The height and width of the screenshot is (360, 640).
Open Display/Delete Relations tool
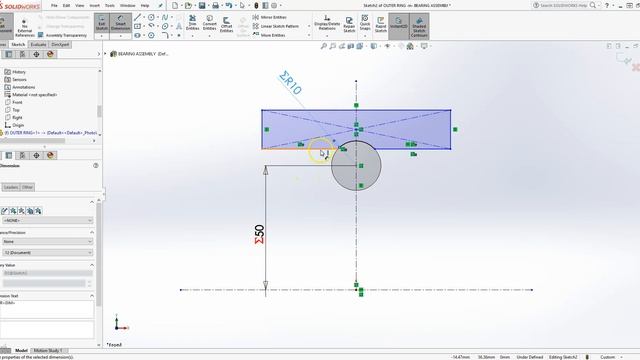coord(327,23)
